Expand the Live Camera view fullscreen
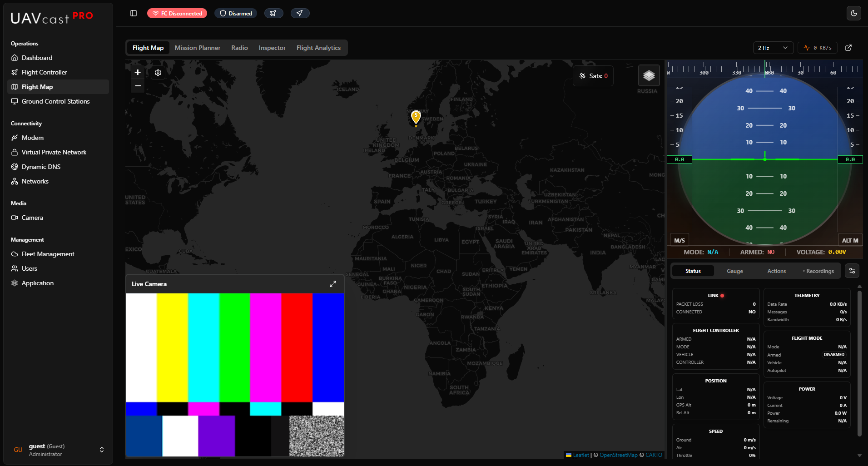The width and height of the screenshot is (868, 466). click(x=333, y=283)
